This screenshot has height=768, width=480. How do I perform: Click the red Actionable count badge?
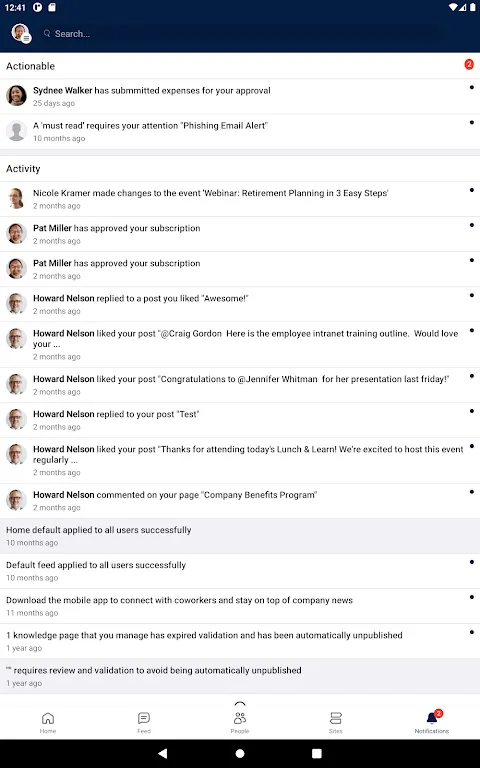point(469,64)
